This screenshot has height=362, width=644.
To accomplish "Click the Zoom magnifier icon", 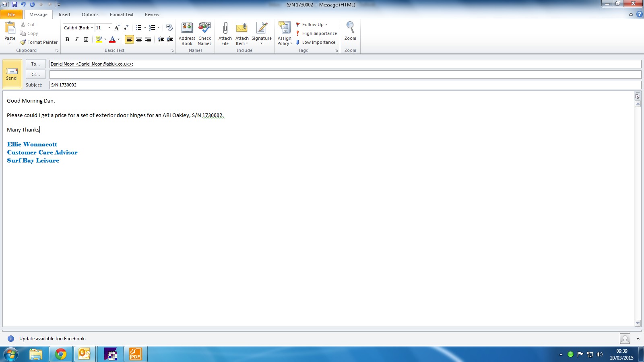I will pyautogui.click(x=350, y=28).
